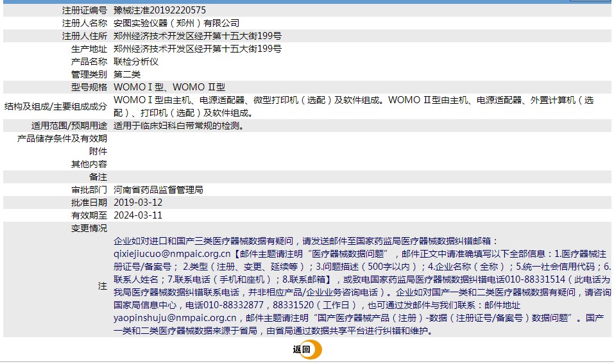This screenshot has height=364, width=614.
Task: Select expiry date 2024-03-11
Action: pyautogui.click(x=138, y=215)
